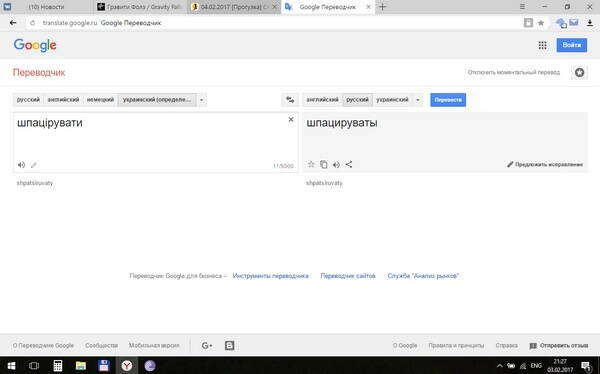Click in source text area шпацірувати

point(156,142)
